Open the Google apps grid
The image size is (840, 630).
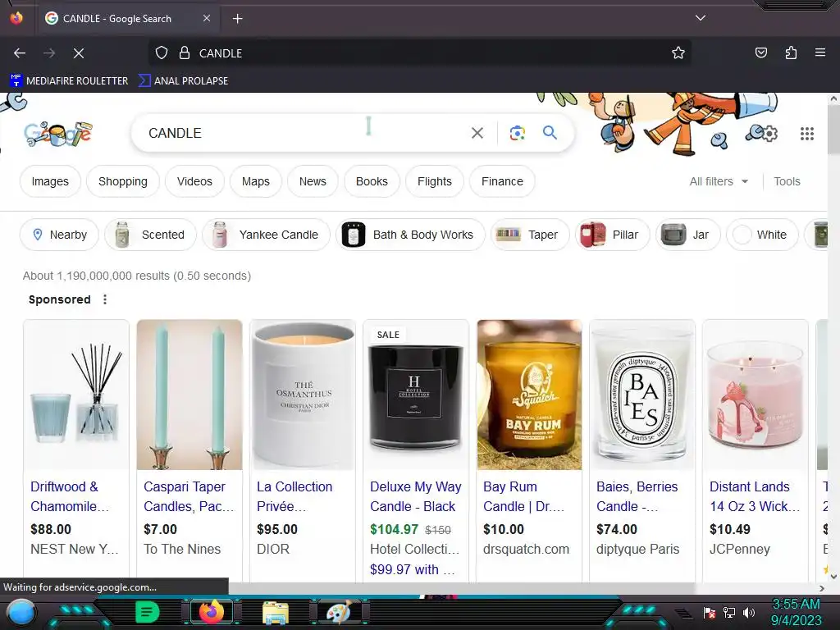pos(807,134)
